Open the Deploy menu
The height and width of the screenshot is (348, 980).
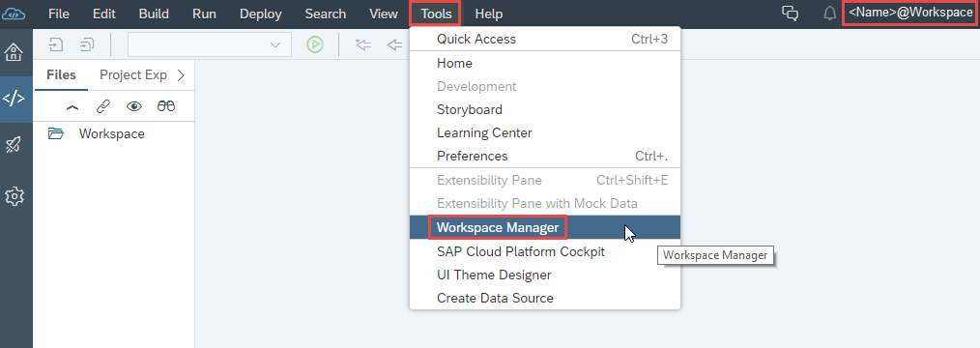pos(261,14)
